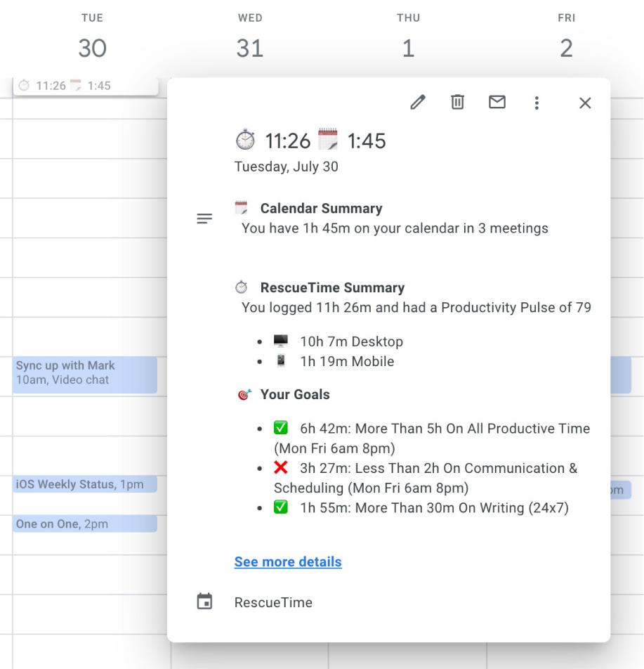The height and width of the screenshot is (669, 644).
Task: Click the description hamburger icon
Action: tap(204, 219)
